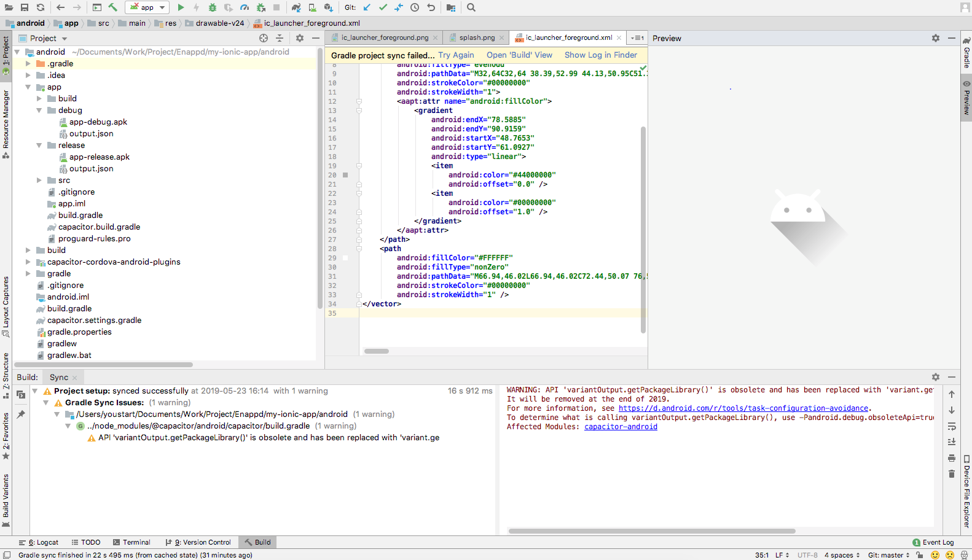Clear build output with trash icon
972x560 pixels.
(x=952, y=473)
